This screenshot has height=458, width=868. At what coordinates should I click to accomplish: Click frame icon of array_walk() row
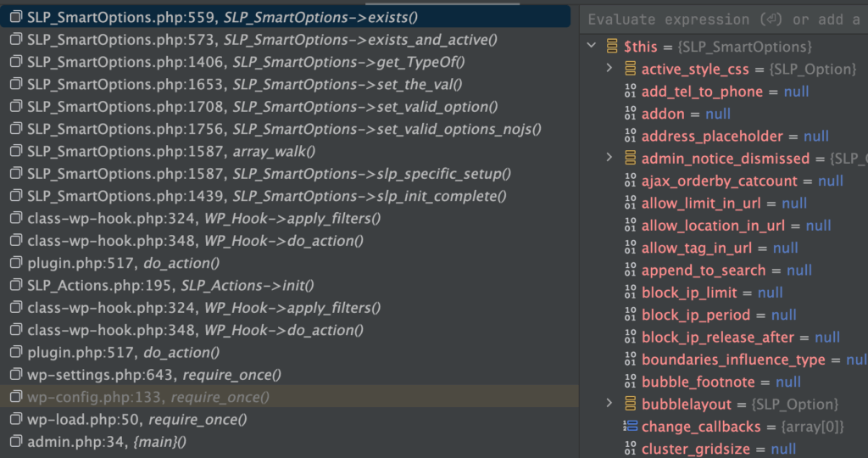pos(16,151)
